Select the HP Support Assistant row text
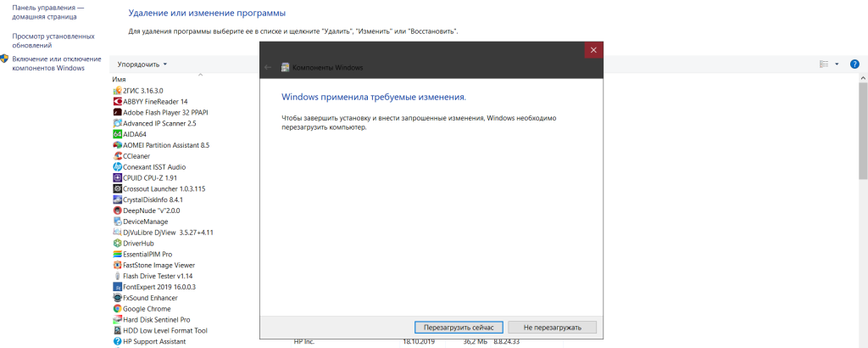The height and width of the screenshot is (348, 868). [154, 341]
